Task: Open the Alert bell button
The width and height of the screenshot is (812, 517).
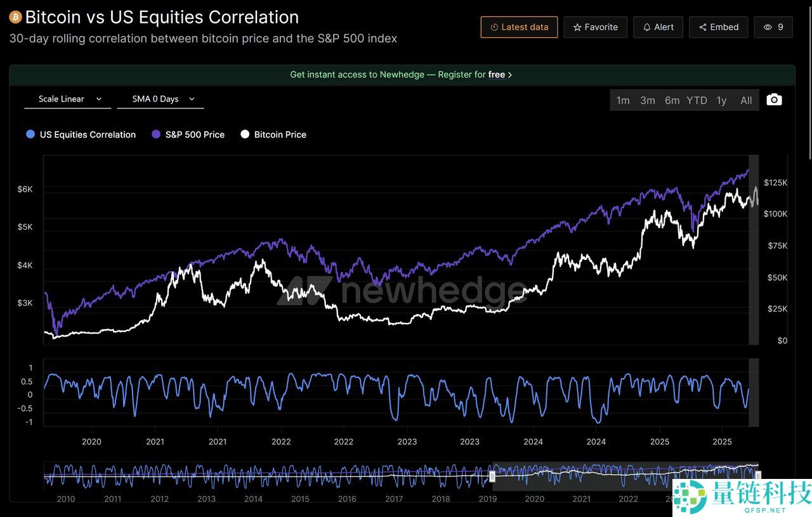Action: pyautogui.click(x=658, y=27)
